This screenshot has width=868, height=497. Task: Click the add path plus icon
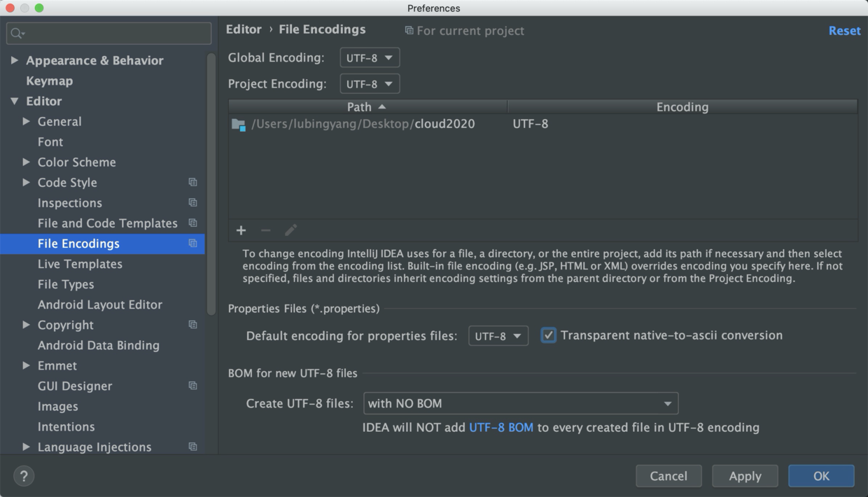241,230
